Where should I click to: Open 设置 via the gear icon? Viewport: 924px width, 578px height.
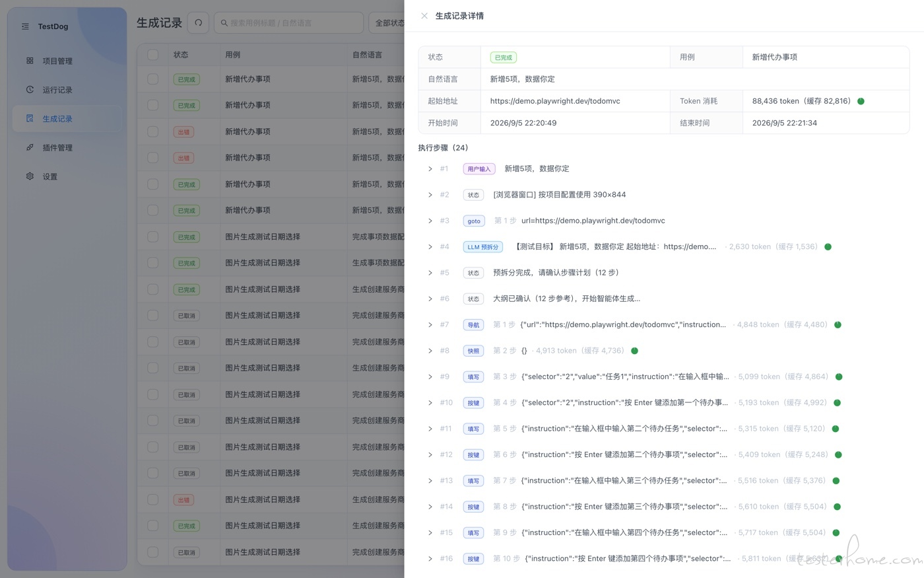(30, 176)
